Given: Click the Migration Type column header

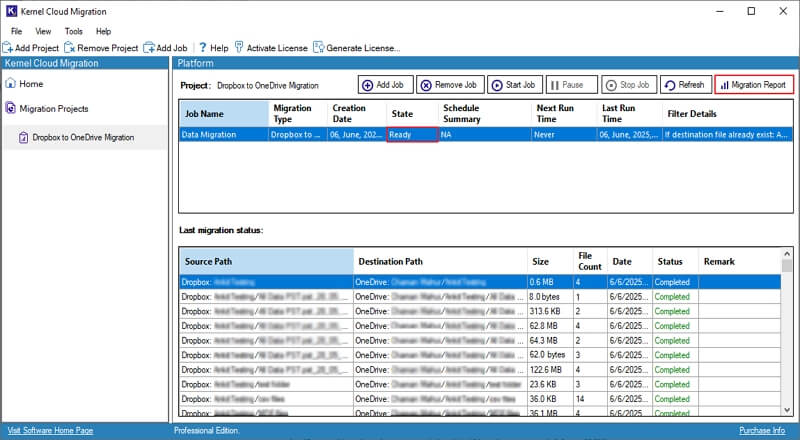Looking at the screenshot, I should (298, 113).
